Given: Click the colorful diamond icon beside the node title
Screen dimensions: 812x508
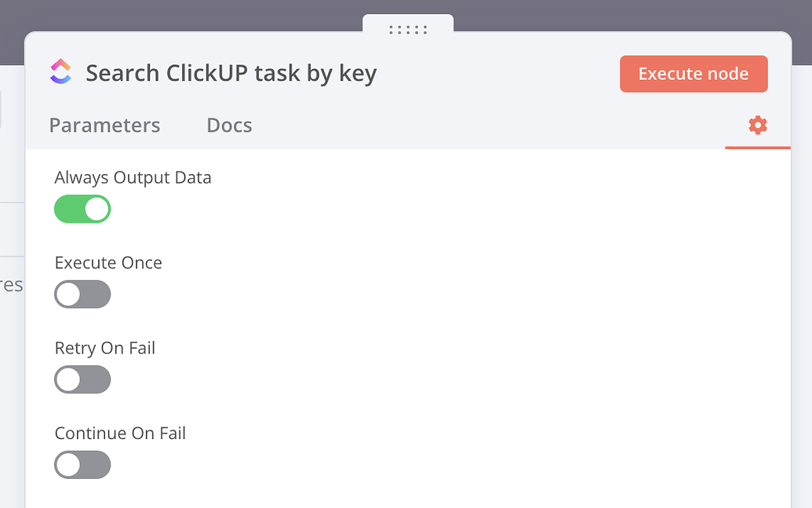Looking at the screenshot, I should pos(61,71).
